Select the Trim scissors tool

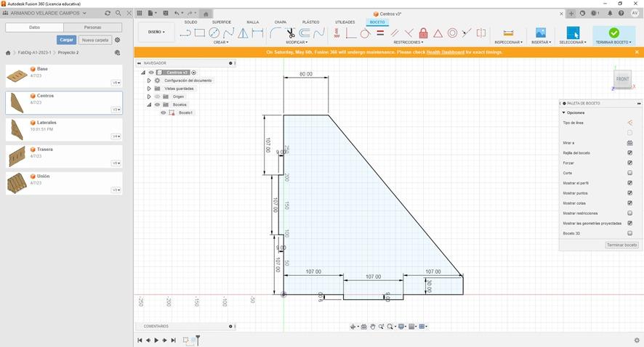tap(290, 33)
